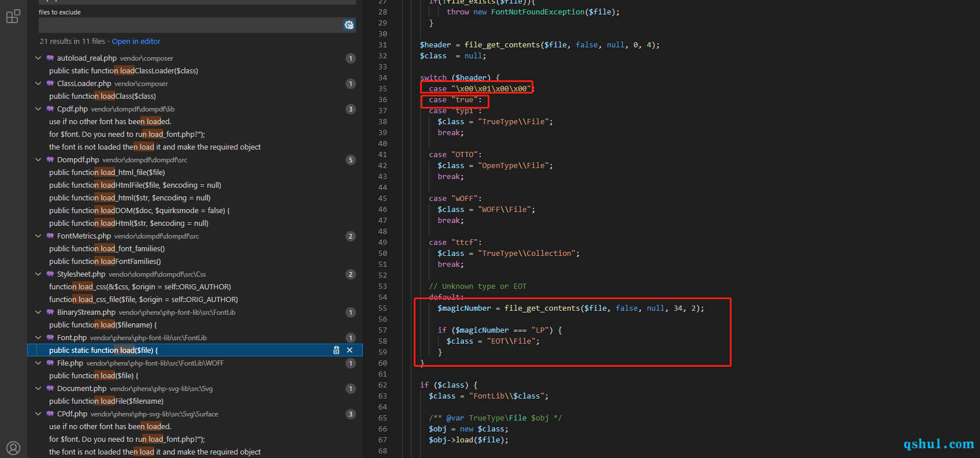Select the Document.php file row
This screenshot has height=458, width=980.
pyautogui.click(x=195, y=388)
